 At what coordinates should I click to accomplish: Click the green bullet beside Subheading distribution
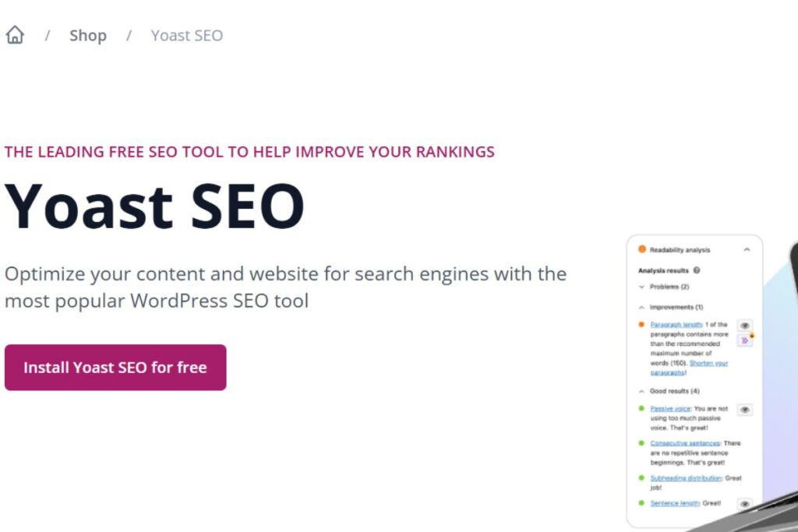(640, 477)
